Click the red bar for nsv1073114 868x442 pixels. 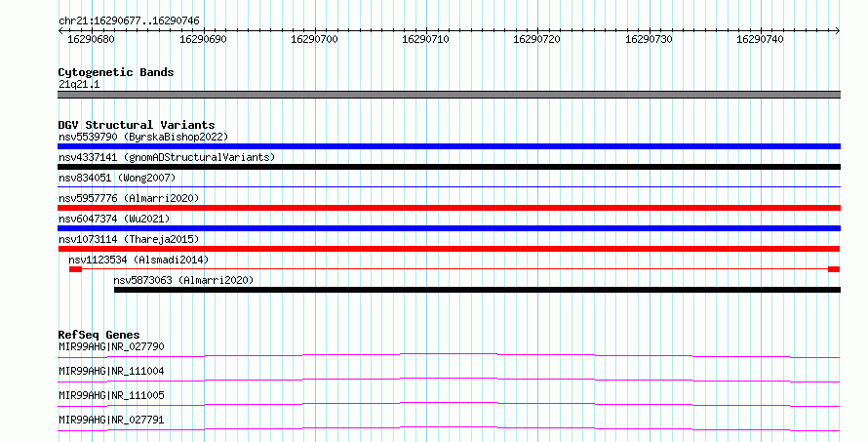pyautogui.click(x=449, y=249)
